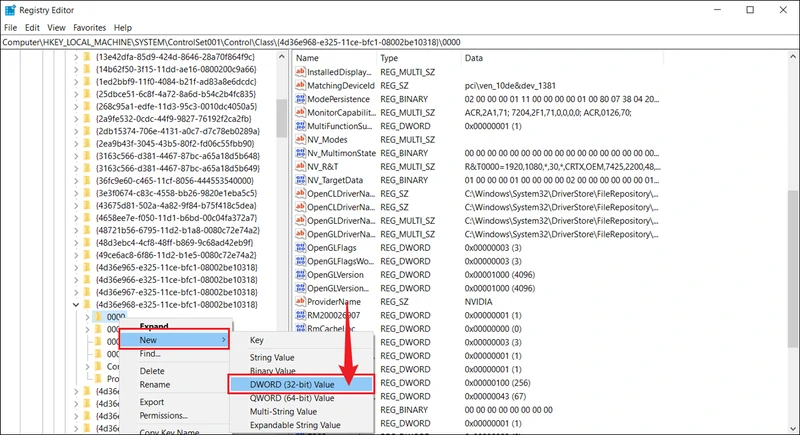This screenshot has width=800, height=435.
Task: Click the OpenGLFlags DWORD value icon
Action: (299, 244)
